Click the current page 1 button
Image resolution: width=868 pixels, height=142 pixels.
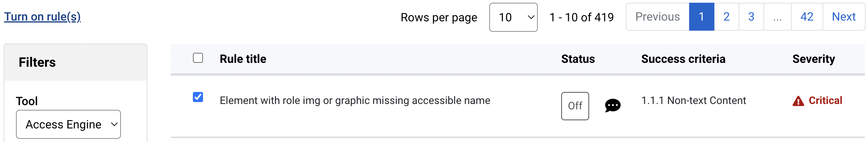[x=702, y=17]
